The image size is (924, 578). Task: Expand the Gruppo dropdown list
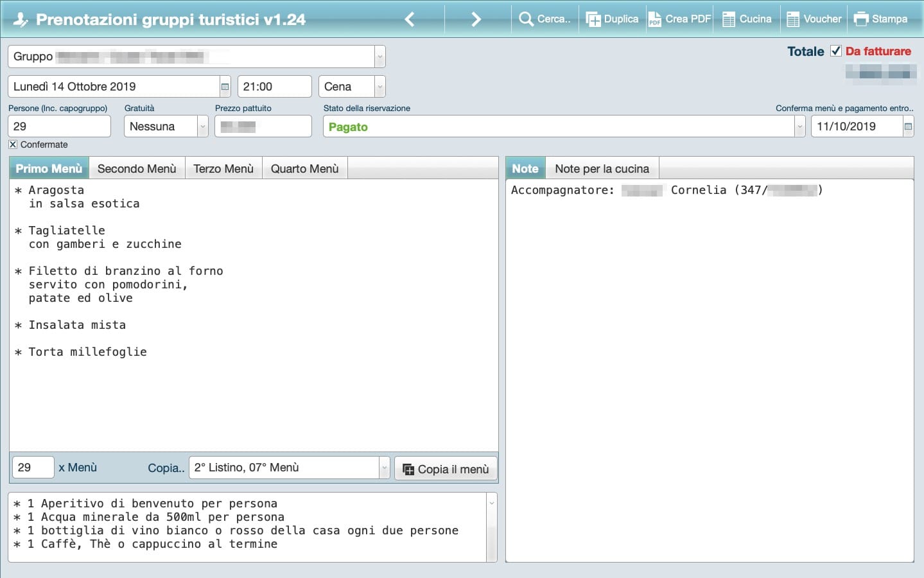(x=379, y=57)
